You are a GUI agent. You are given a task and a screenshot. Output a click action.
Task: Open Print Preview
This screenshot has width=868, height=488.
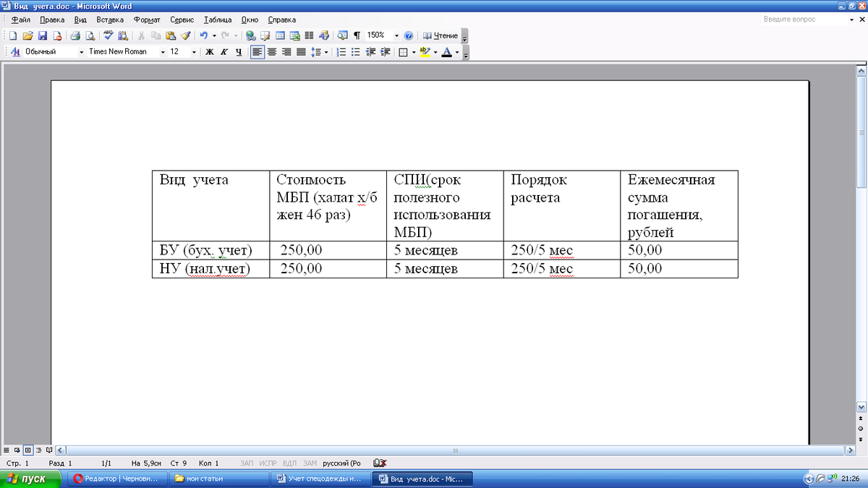pyautogui.click(x=90, y=35)
